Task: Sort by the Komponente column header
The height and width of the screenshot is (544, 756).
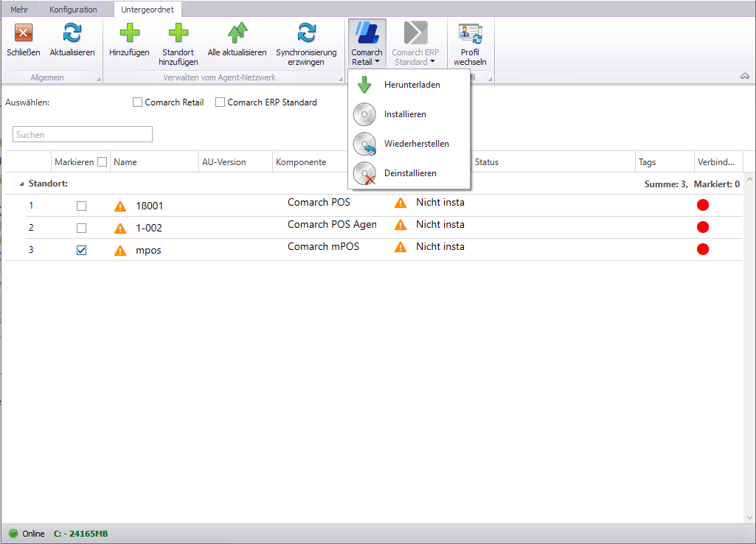Action: coord(310,162)
